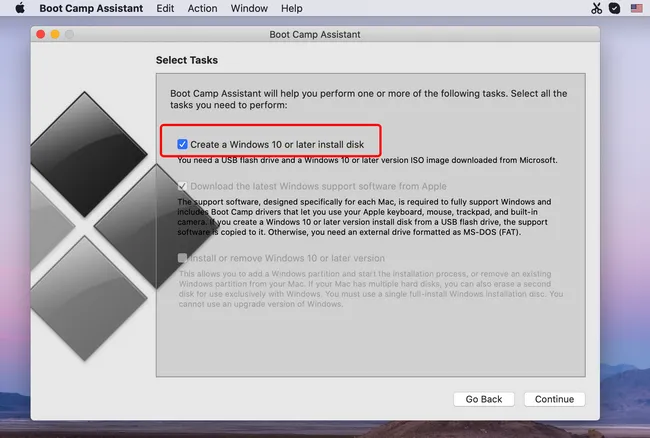This screenshot has width=650, height=438.
Task: Click the Select Tasks heading
Action: tap(186, 61)
